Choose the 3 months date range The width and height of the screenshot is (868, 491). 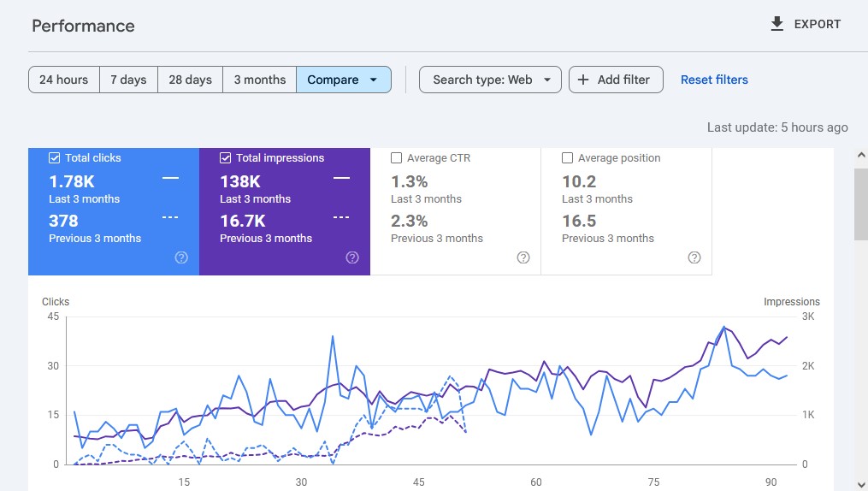pos(259,80)
